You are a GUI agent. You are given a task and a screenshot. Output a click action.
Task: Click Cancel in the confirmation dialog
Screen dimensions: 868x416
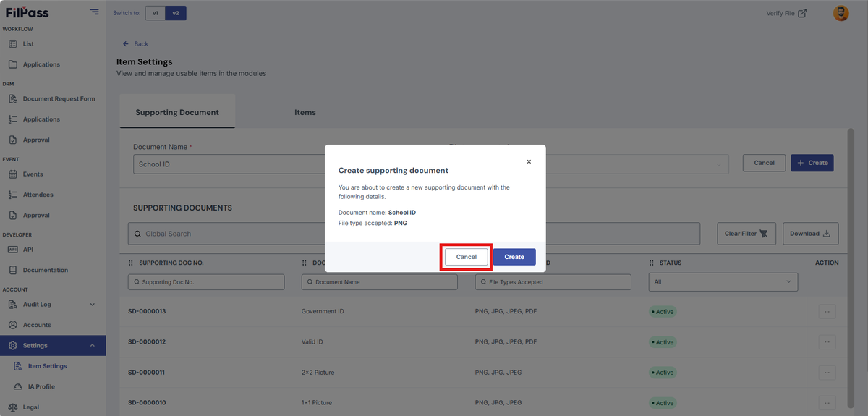467,257
